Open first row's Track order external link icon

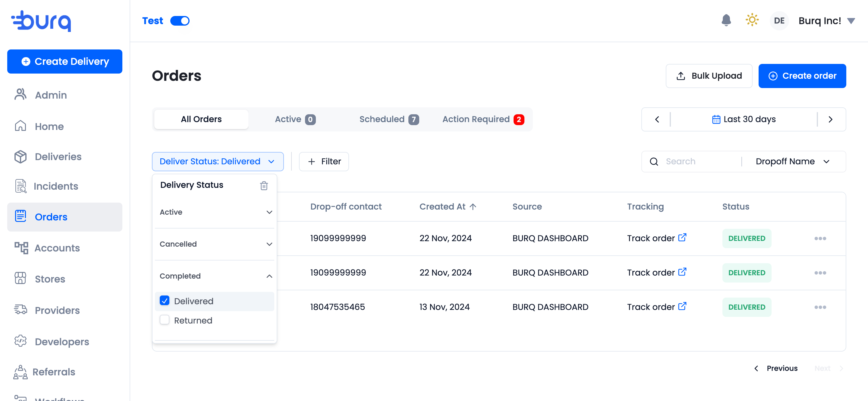[x=682, y=237]
